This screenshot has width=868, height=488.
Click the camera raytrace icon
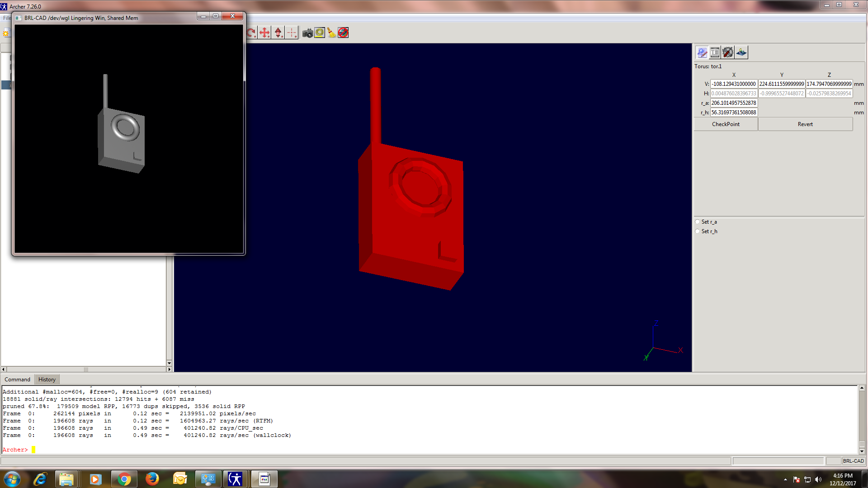pyautogui.click(x=308, y=33)
